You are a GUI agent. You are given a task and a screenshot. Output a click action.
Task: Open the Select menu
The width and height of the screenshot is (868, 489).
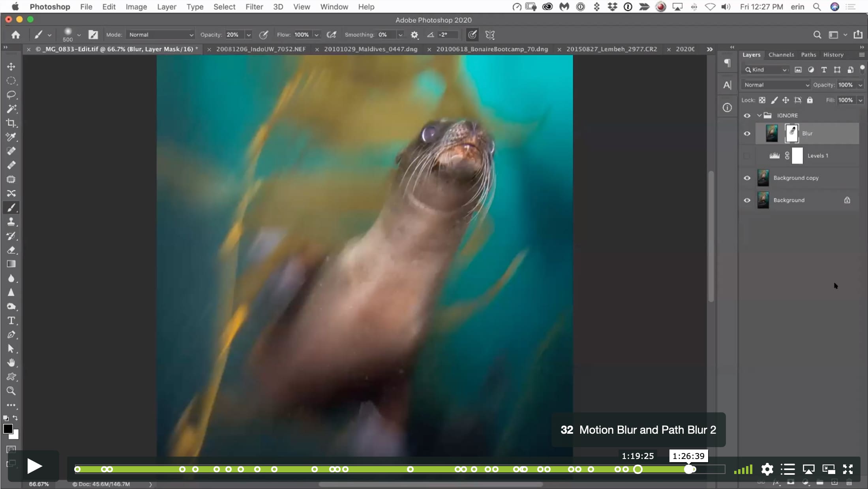[x=224, y=7]
